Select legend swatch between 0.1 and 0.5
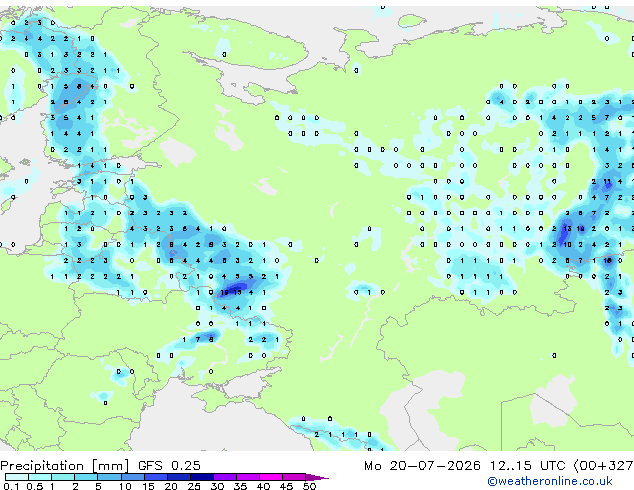Screen dimensions: 634x490 click(17, 477)
